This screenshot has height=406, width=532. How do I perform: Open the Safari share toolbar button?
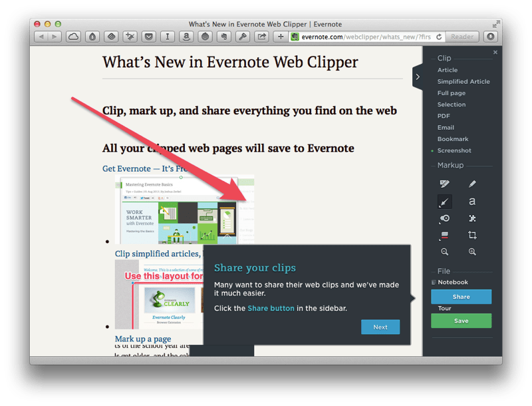[x=261, y=37]
